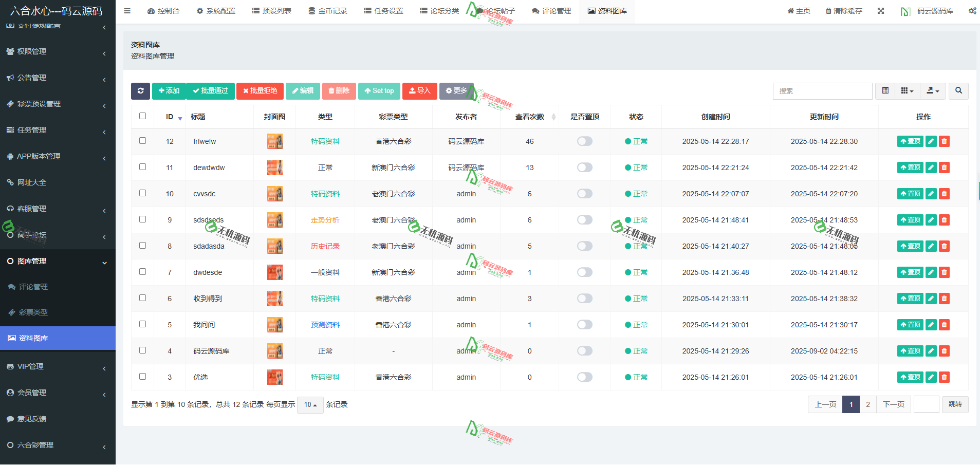The width and height of the screenshot is (980, 465).
Task: Click the detail view icon near search box
Action: point(885,91)
